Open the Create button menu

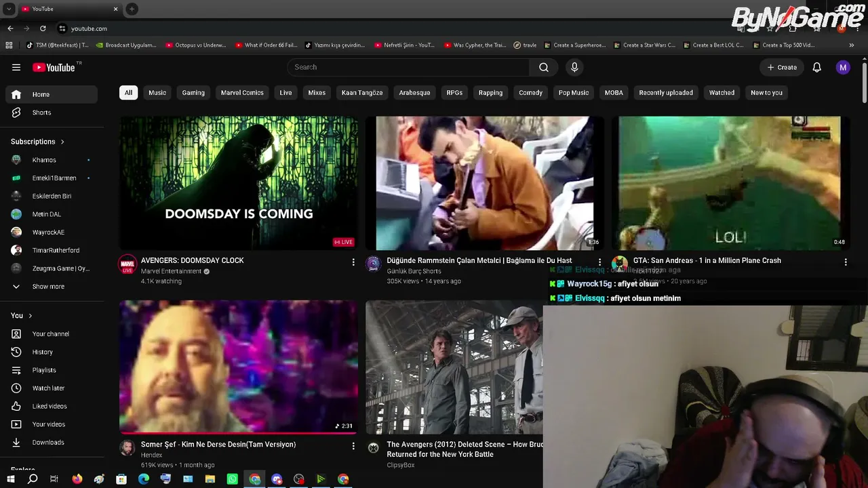point(782,67)
